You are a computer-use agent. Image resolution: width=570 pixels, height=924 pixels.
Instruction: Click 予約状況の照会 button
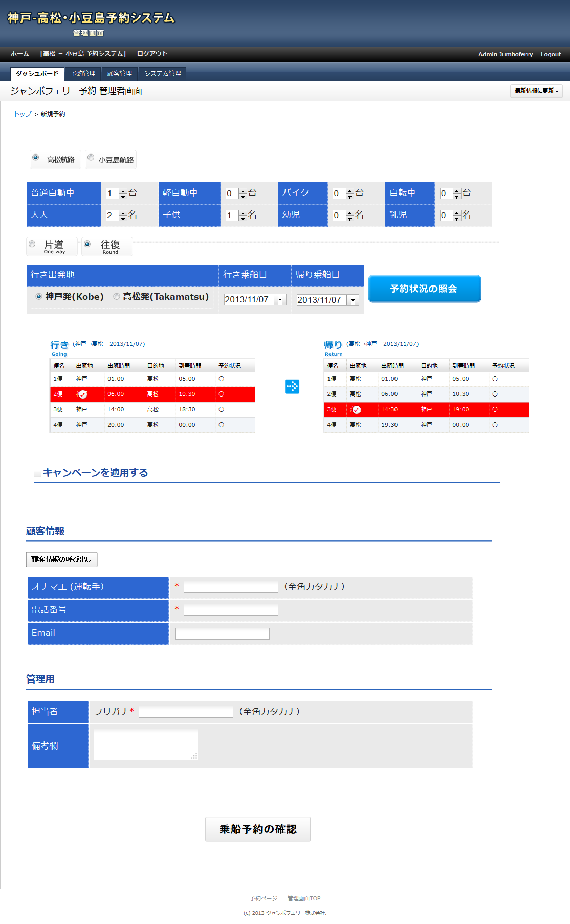425,289
